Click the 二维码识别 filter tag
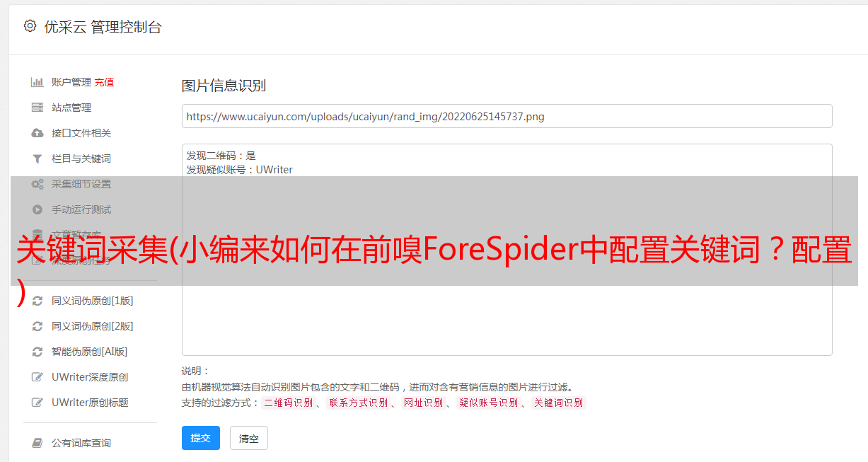 pos(288,403)
